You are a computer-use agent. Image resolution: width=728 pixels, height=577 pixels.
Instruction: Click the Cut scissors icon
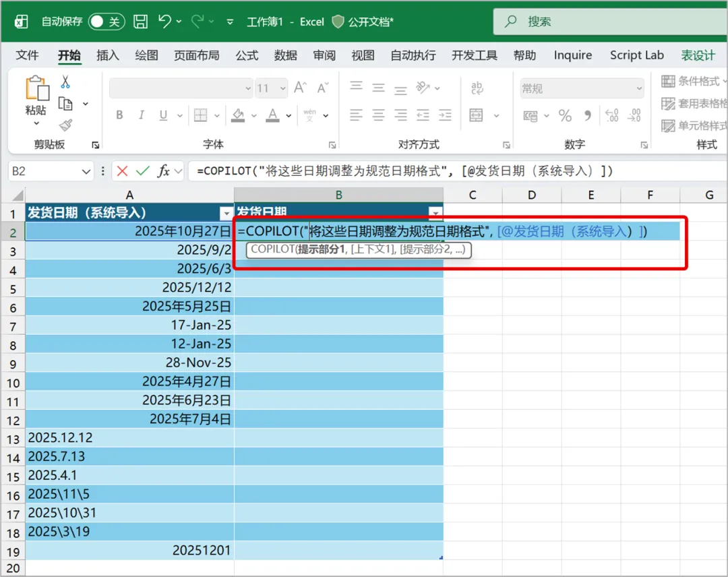(65, 82)
